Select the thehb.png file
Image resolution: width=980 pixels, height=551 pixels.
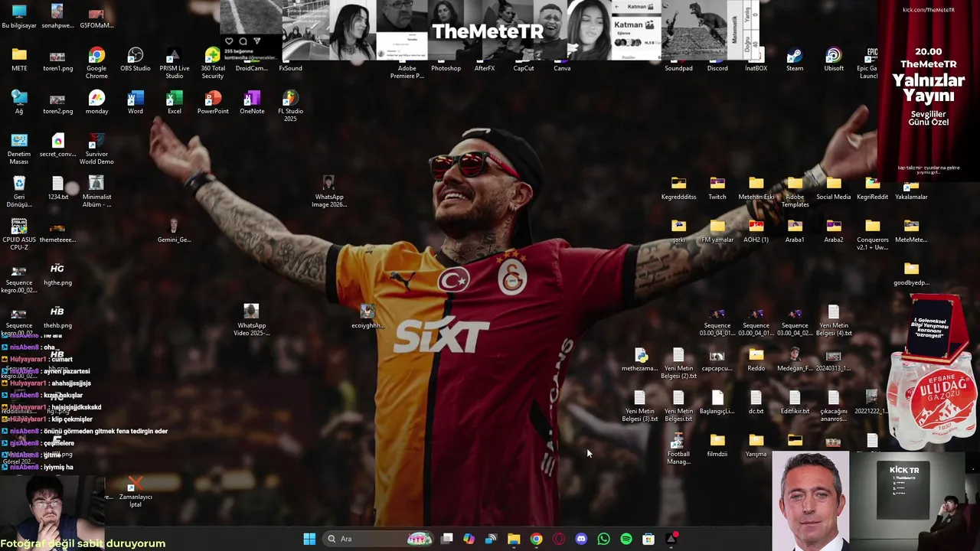point(57,316)
